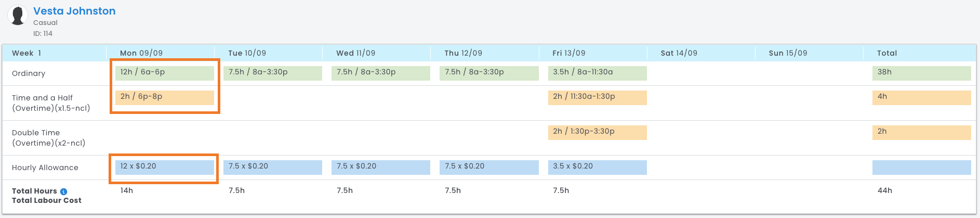Select Thursday ordinary 7.5h 8a-3:30p block
The width and height of the screenshot is (980, 218).
(x=488, y=73)
